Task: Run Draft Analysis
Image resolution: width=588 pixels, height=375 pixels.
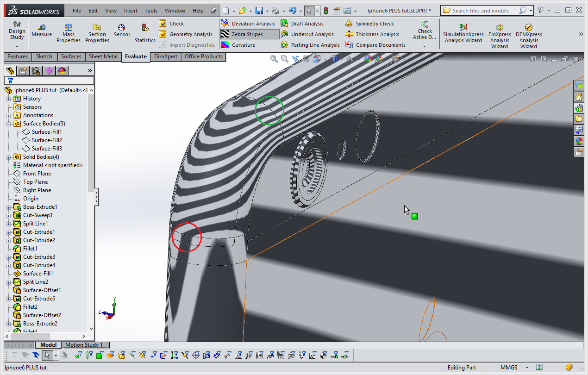Action: pos(302,24)
